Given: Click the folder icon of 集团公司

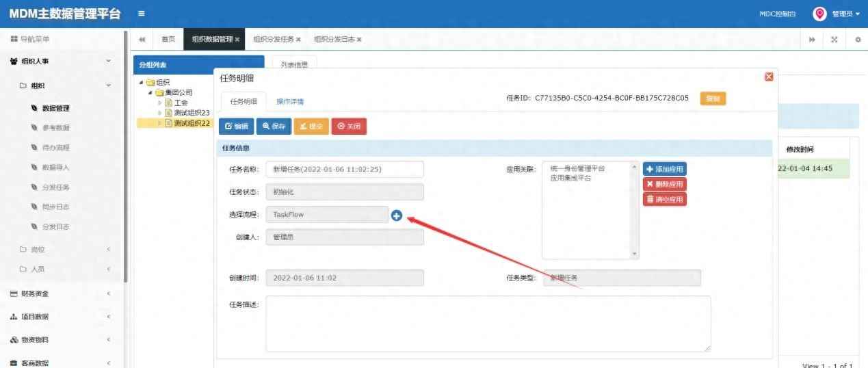Looking at the screenshot, I should (159, 92).
